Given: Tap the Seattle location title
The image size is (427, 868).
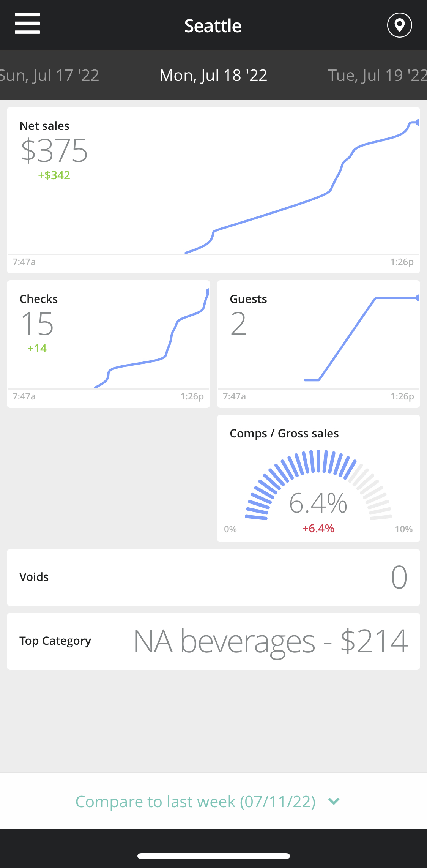Looking at the screenshot, I should point(213,26).
